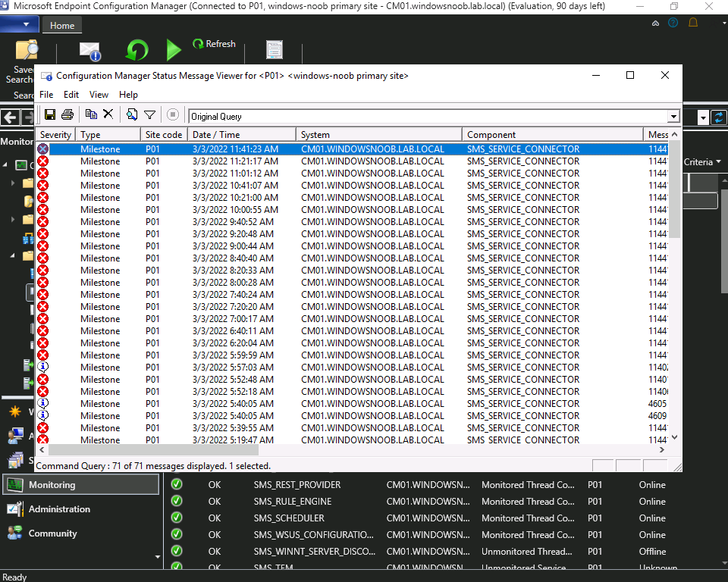
Task: Click the Community workspace icon
Action: (x=15, y=533)
